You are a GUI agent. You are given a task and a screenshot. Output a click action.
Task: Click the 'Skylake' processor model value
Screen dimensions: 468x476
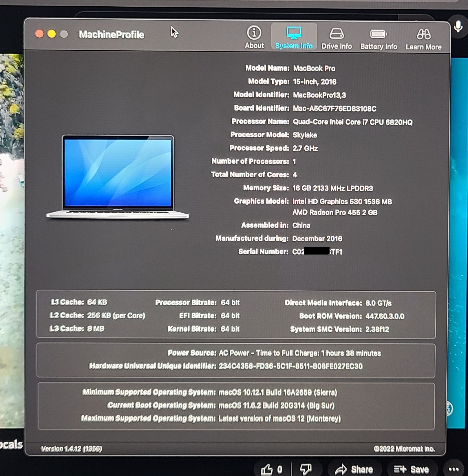[x=305, y=135]
